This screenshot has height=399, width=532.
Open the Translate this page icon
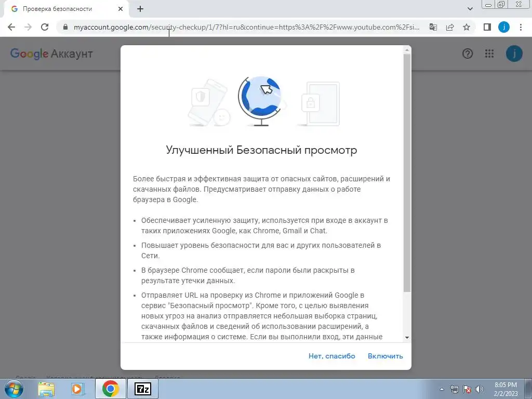(x=433, y=27)
